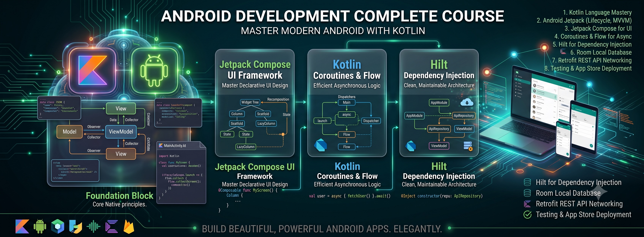Screen dimensions: 644x237
Task: Click the 'Recomposition' label
Action: [x=278, y=99]
